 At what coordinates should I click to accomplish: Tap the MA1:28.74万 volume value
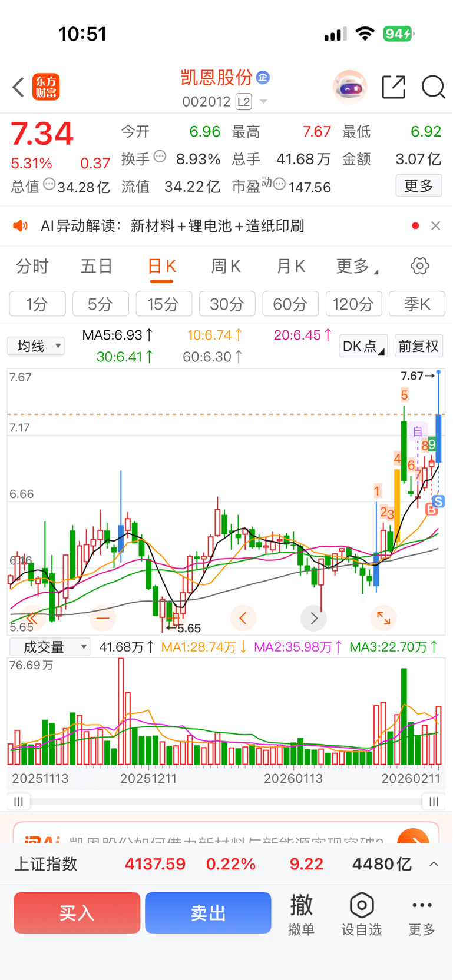pyautogui.click(x=204, y=647)
